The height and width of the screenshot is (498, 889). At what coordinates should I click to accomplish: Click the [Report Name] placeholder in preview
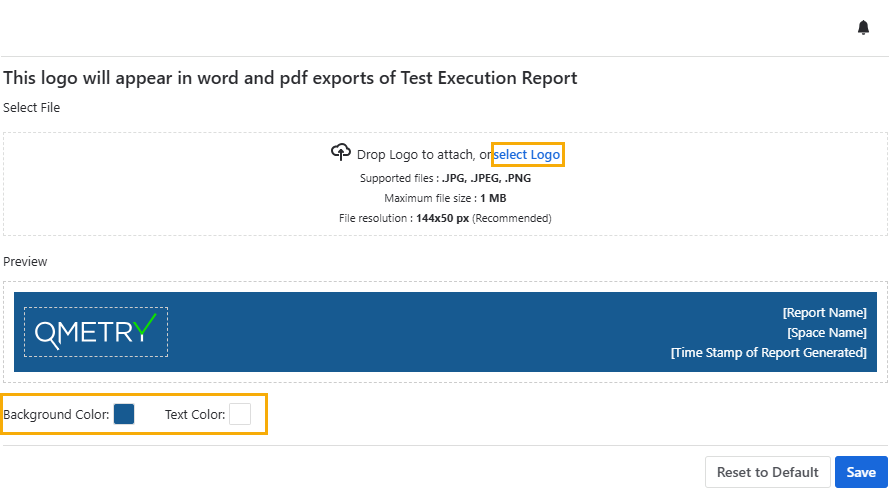(x=824, y=312)
